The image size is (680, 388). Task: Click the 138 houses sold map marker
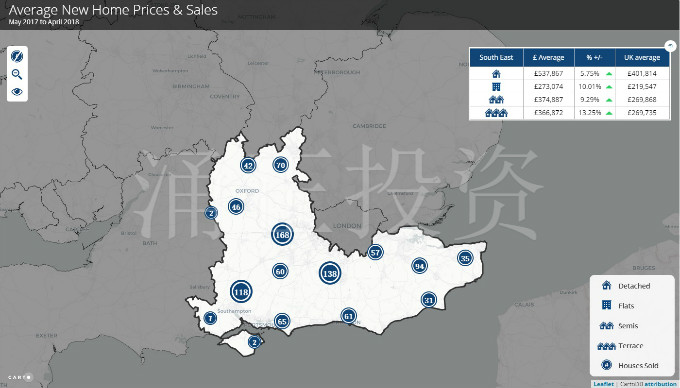(x=330, y=273)
